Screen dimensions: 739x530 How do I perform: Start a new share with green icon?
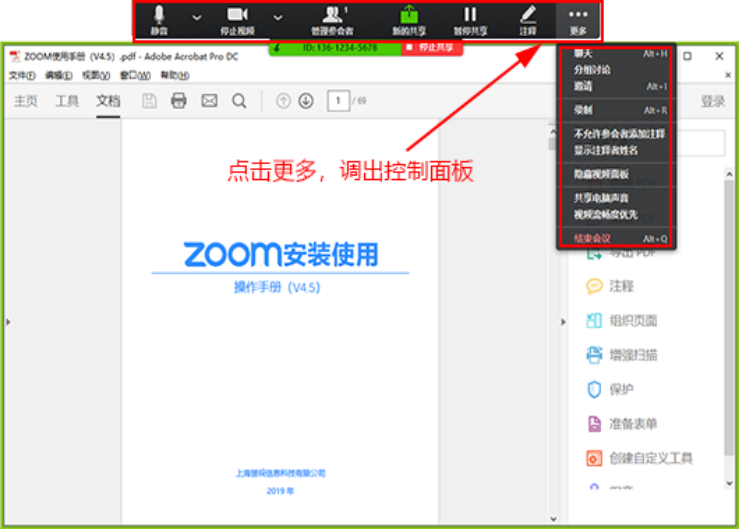pos(409,20)
